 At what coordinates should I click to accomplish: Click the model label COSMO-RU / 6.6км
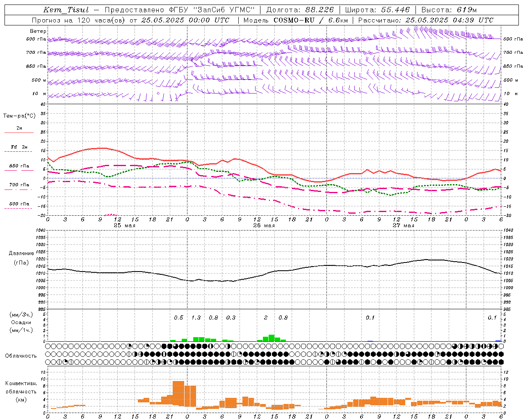pos(310,20)
